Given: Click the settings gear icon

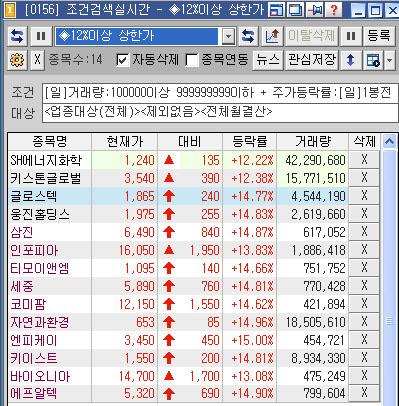Looking at the screenshot, I should [17, 60].
